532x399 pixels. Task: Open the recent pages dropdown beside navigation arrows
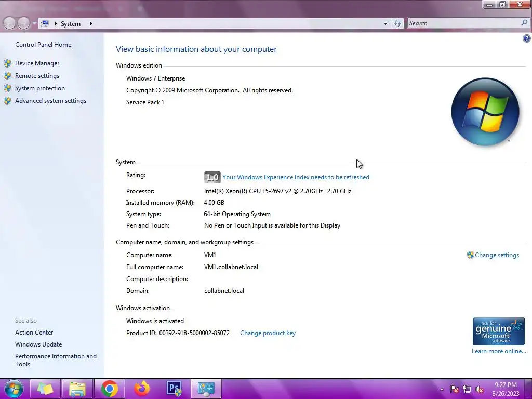point(34,24)
